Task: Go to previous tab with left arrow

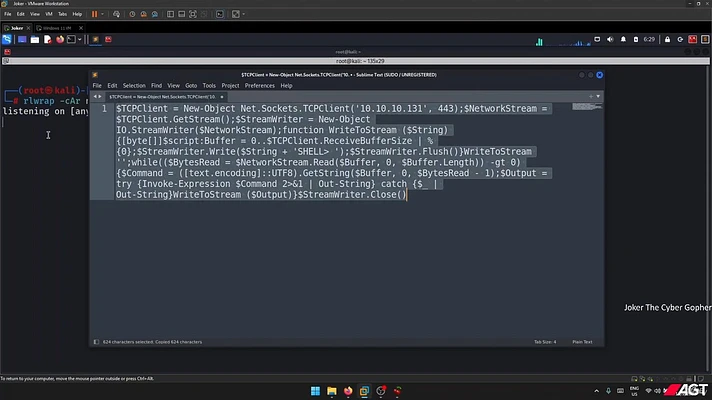Action: [x=95, y=97]
